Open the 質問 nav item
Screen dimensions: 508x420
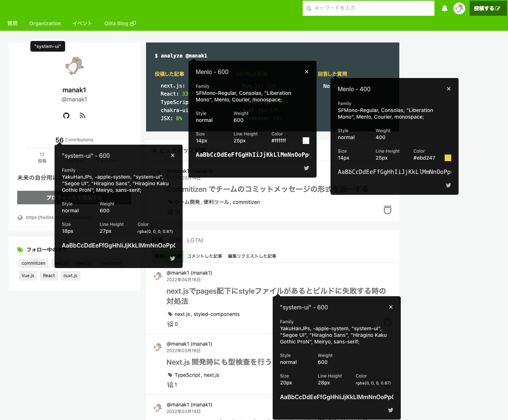point(12,23)
